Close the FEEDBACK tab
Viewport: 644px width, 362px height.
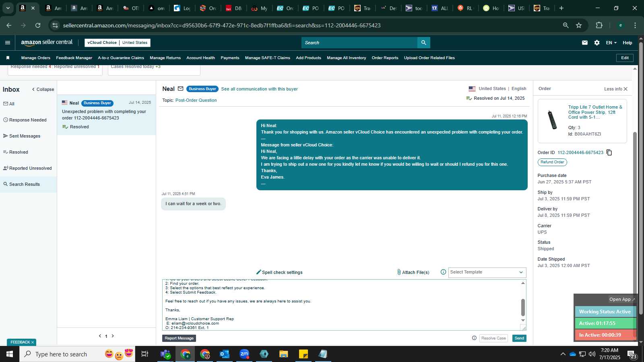[x=33, y=342]
